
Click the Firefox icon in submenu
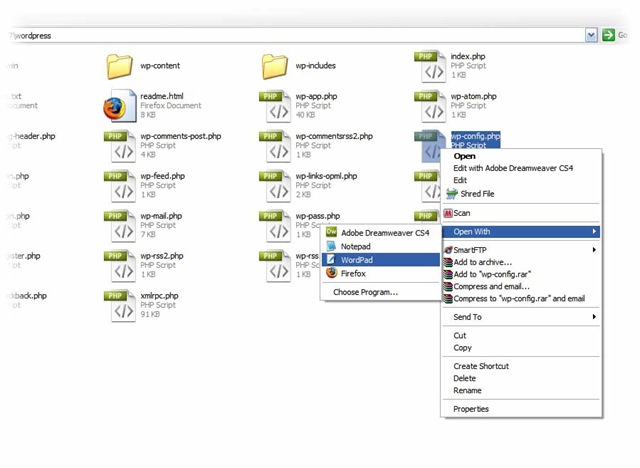click(331, 273)
